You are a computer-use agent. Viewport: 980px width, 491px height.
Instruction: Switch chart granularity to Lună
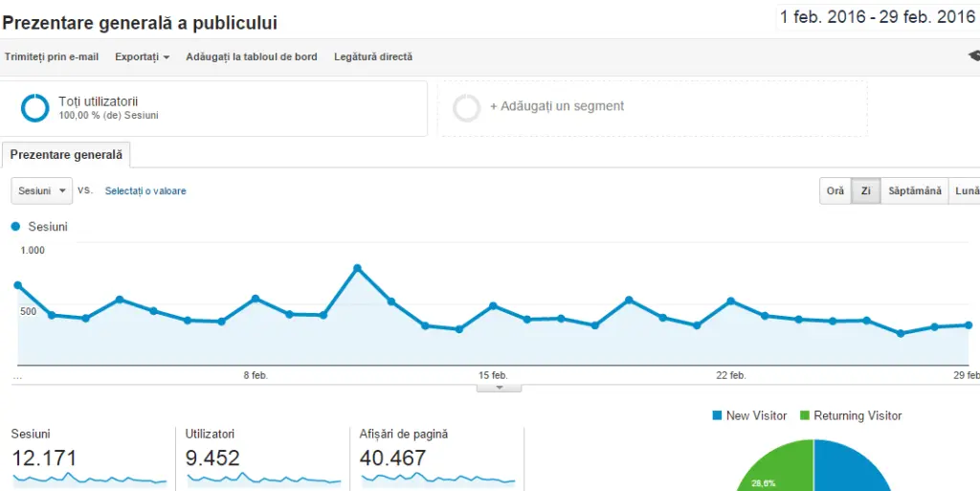point(965,191)
